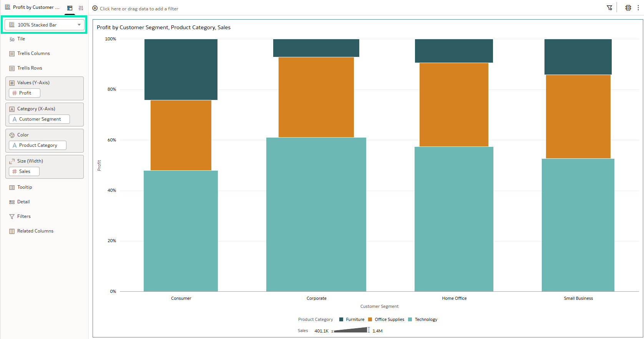Viewport: 644px width, 339px height.
Task: Switch to the Properties sliders tab
Action: (81, 8)
